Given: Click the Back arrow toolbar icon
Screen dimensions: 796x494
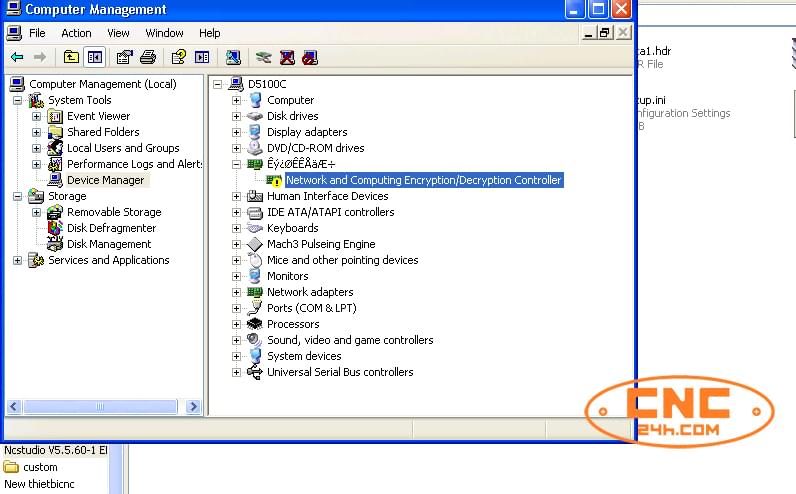Looking at the screenshot, I should pyautogui.click(x=17, y=57).
